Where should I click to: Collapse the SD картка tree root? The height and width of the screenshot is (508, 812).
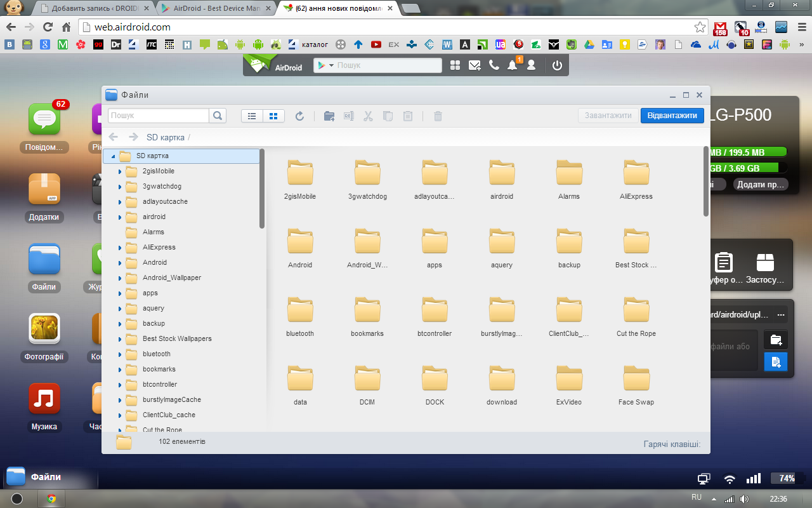pos(113,156)
